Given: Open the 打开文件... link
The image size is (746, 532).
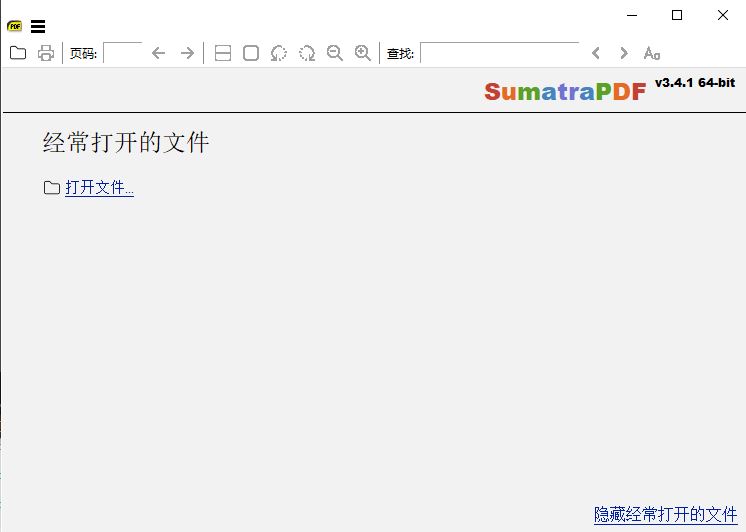Looking at the screenshot, I should click(x=99, y=187).
